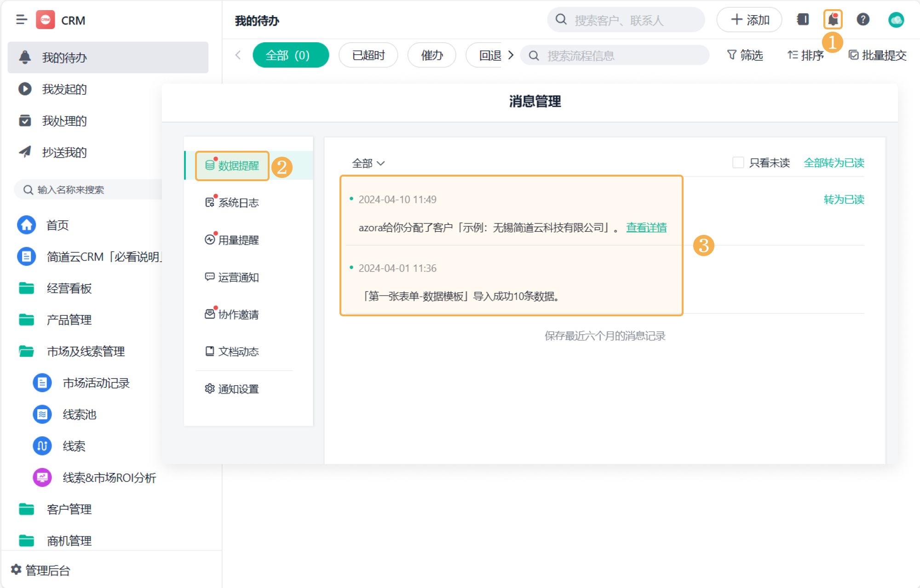
Task: Collapse sidebar with hamburger menu icon
Action: click(x=22, y=20)
